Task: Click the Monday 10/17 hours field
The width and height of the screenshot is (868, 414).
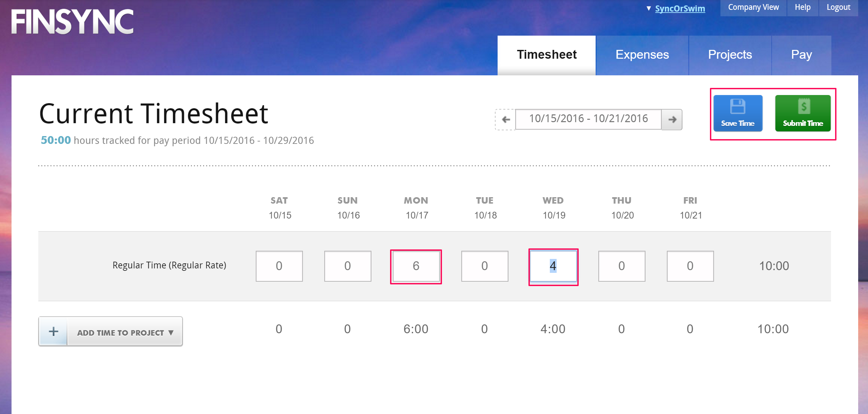Action: pos(416,266)
